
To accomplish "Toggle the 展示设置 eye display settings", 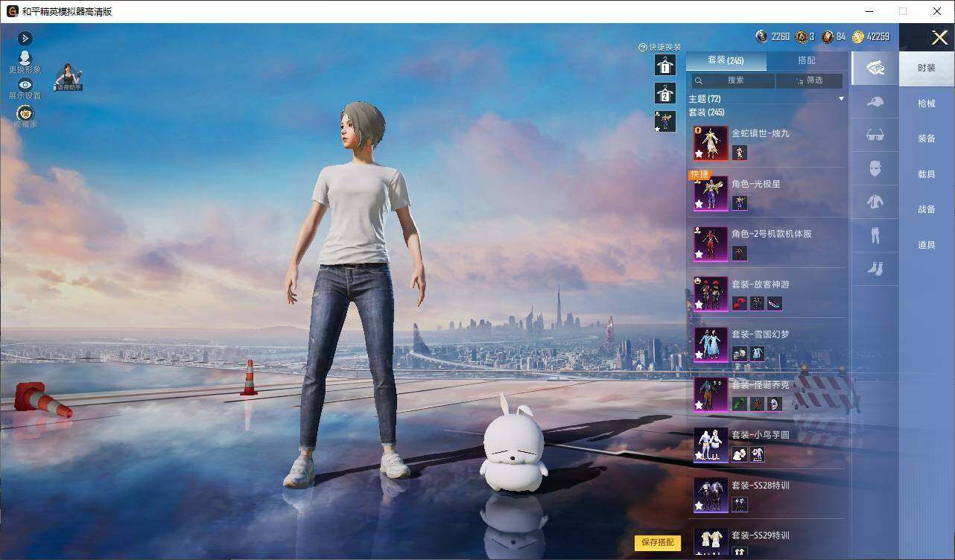I will click(25, 85).
